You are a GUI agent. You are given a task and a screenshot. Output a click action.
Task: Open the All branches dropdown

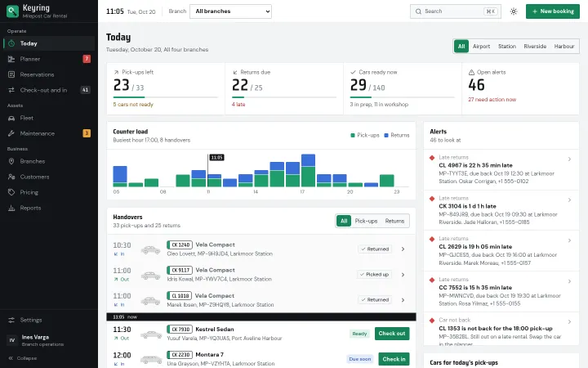230,11
